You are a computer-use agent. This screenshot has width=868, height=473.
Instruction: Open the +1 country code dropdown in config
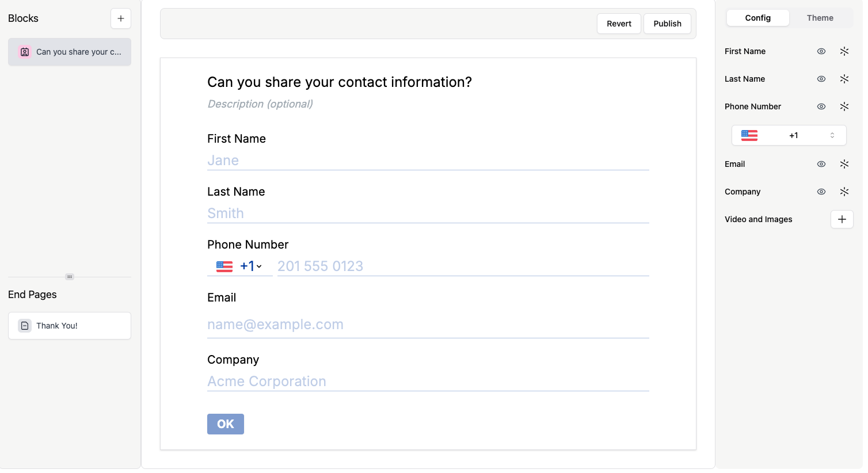[x=789, y=135]
